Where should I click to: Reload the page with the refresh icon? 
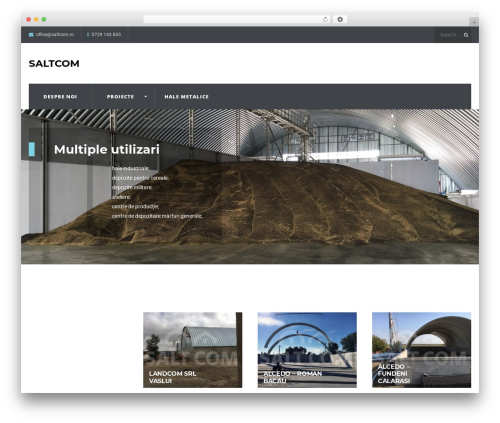click(x=325, y=19)
